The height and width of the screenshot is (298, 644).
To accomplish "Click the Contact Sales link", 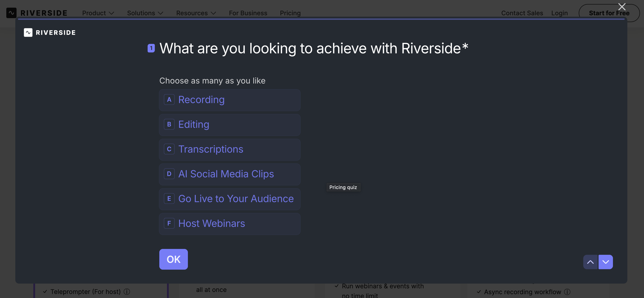I will tap(522, 13).
